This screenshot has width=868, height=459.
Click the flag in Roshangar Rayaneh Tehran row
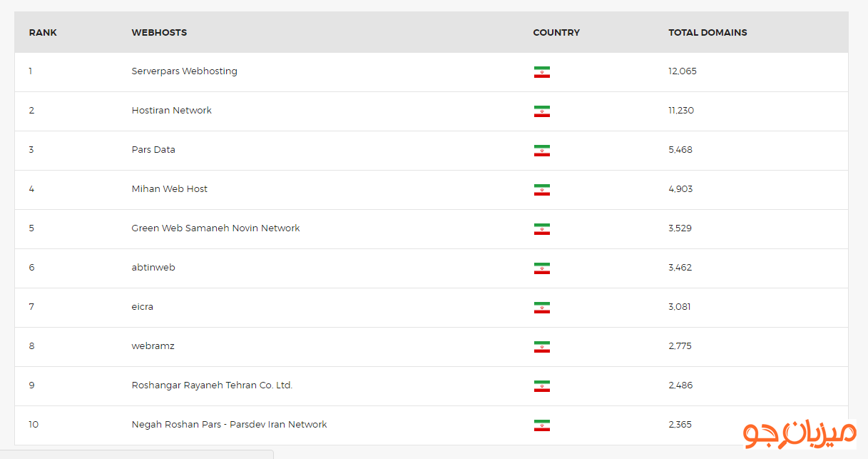coord(541,386)
